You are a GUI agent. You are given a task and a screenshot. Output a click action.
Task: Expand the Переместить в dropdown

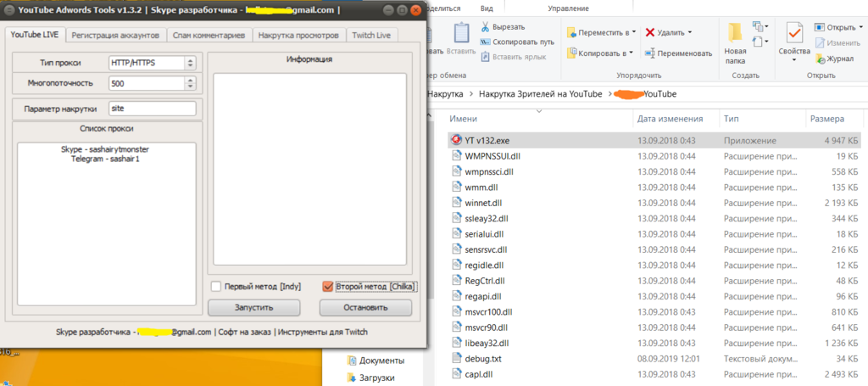[x=633, y=32]
